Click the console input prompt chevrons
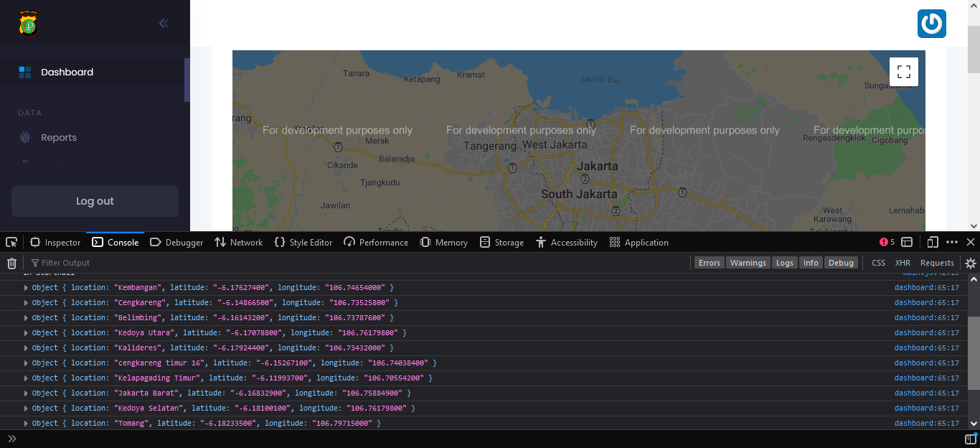Image resolution: width=980 pixels, height=448 pixels. (x=12, y=439)
